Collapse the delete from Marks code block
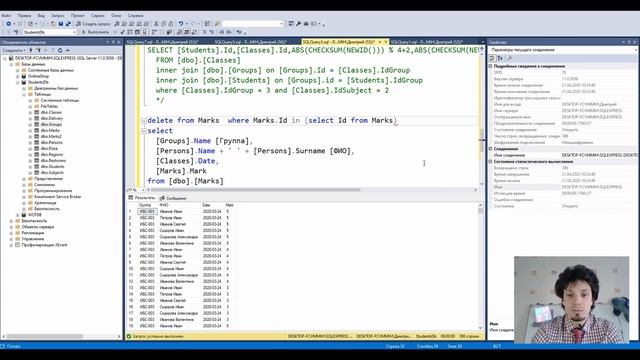The height and width of the screenshot is (360, 640). click(144, 121)
